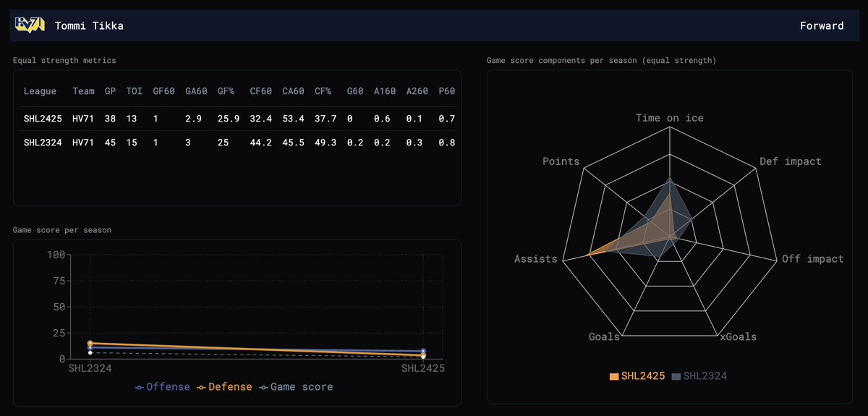
Task: Click the player name Tommi Tikka
Action: 89,26
